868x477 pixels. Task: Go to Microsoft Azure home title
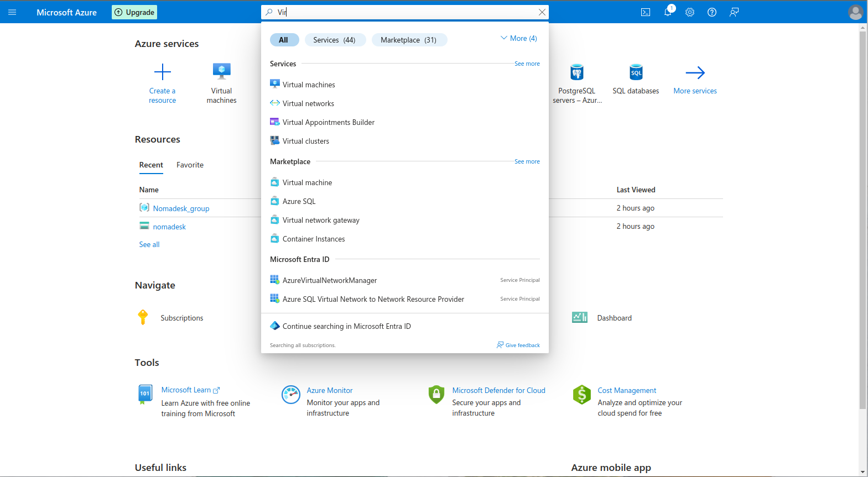coord(66,12)
